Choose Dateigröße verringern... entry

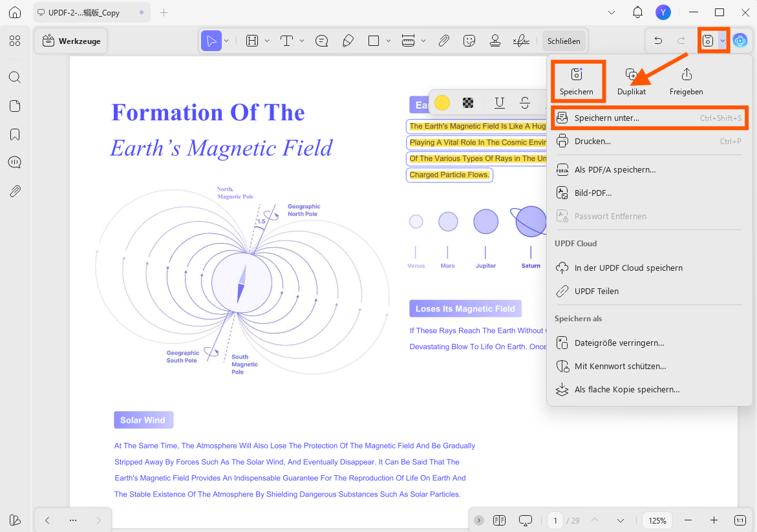(649, 343)
